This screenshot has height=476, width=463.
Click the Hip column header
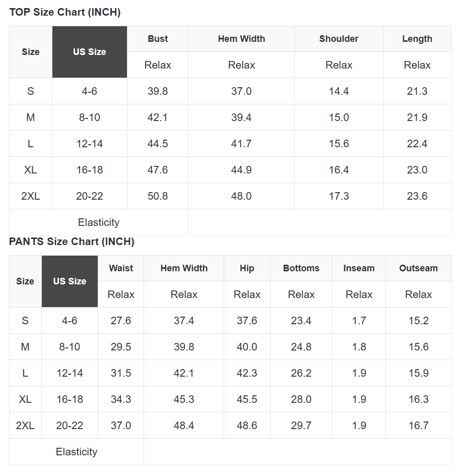click(x=247, y=268)
